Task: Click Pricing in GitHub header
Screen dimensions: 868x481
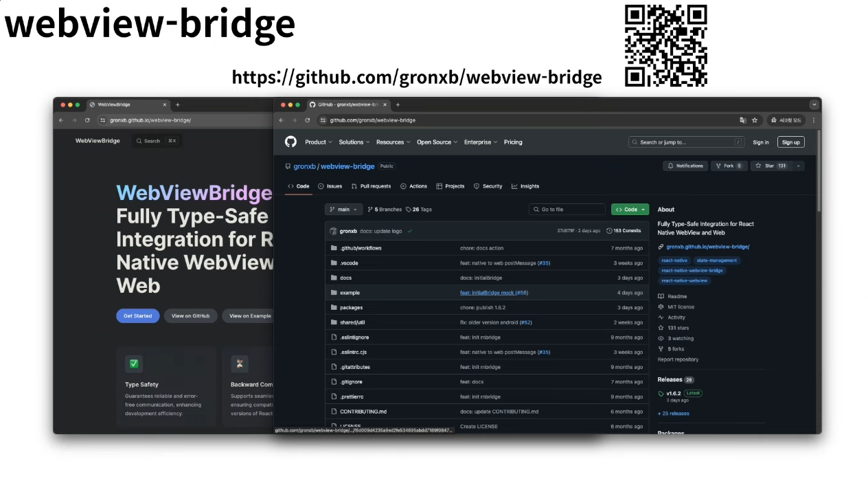Action: [x=513, y=142]
